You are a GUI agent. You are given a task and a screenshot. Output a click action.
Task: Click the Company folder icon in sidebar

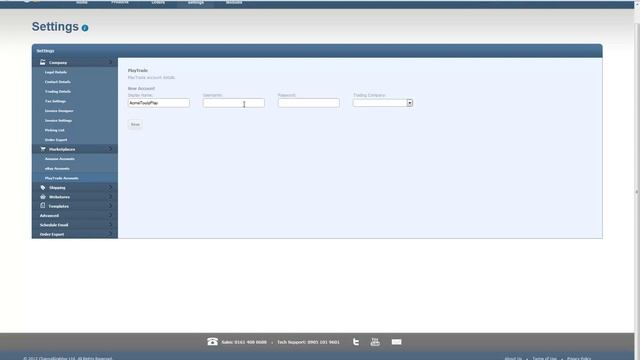click(42, 62)
